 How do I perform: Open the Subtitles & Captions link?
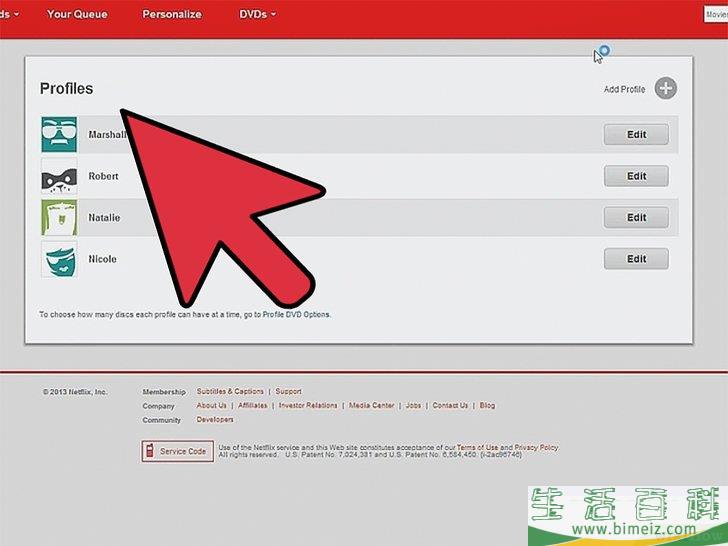[x=230, y=391]
